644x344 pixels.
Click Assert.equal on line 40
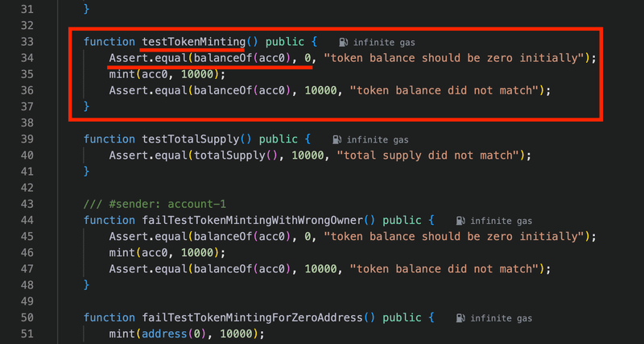(148, 155)
